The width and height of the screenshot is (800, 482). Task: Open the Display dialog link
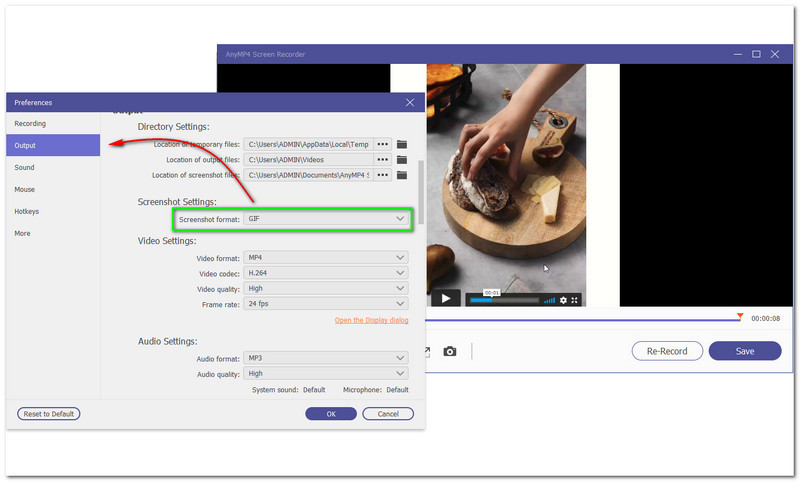371,320
